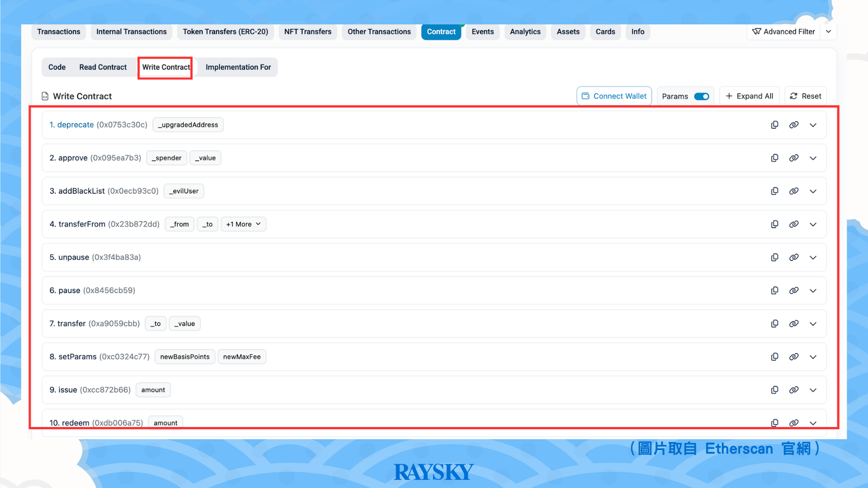Switch to the Cards tab
Viewport: 868px width, 488px height.
[x=605, y=32]
